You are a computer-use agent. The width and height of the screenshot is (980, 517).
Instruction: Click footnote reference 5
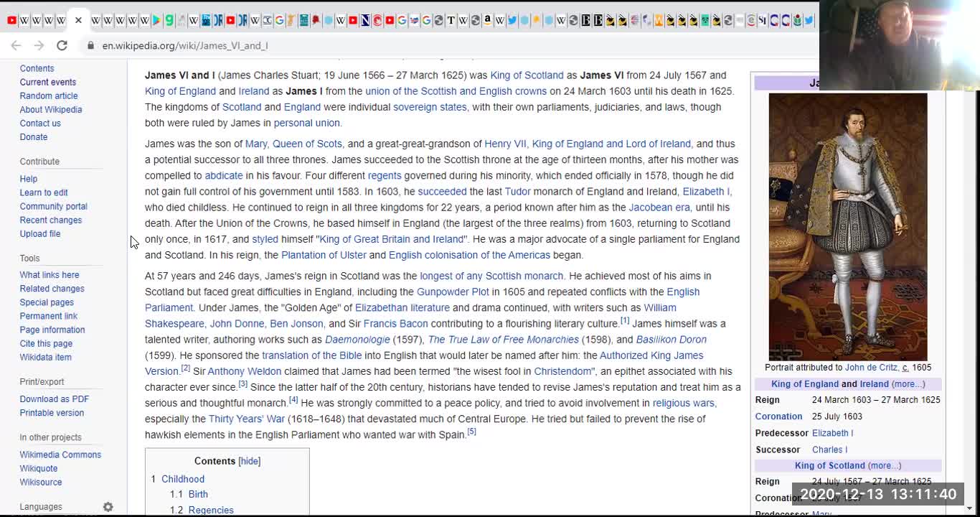click(x=471, y=432)
